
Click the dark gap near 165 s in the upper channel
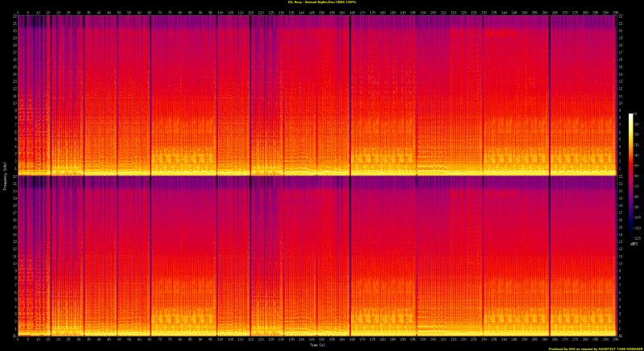tap(350, 89)
